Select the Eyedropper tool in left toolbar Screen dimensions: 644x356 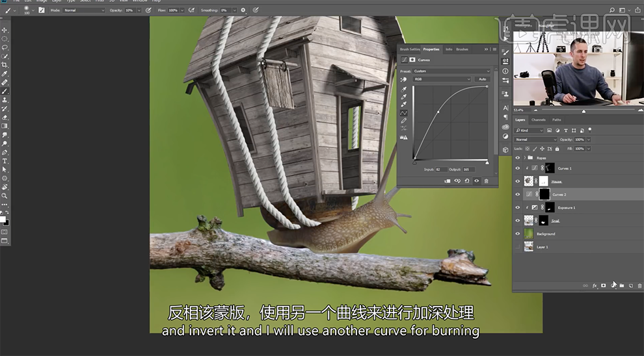tap(5, 74)
